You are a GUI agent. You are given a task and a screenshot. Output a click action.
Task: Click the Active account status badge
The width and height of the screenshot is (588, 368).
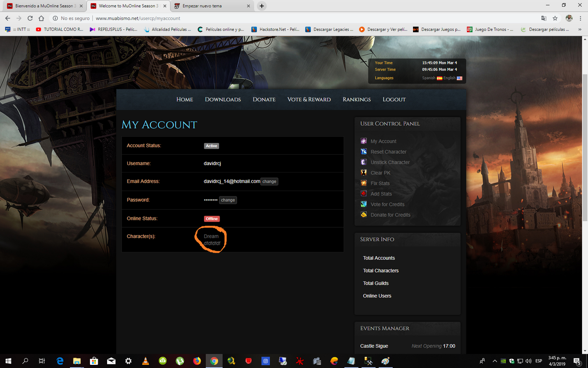211,146
